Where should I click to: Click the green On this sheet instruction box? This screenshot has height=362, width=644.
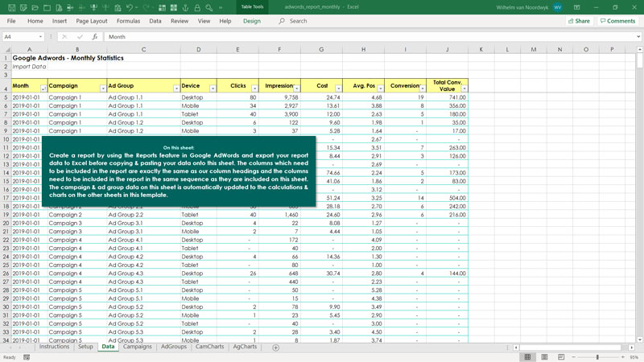[179, 171]
